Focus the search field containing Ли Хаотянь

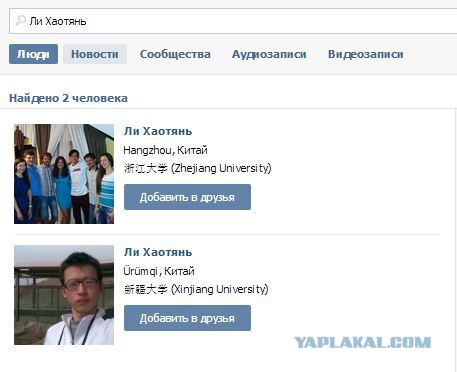coord(233,21)
